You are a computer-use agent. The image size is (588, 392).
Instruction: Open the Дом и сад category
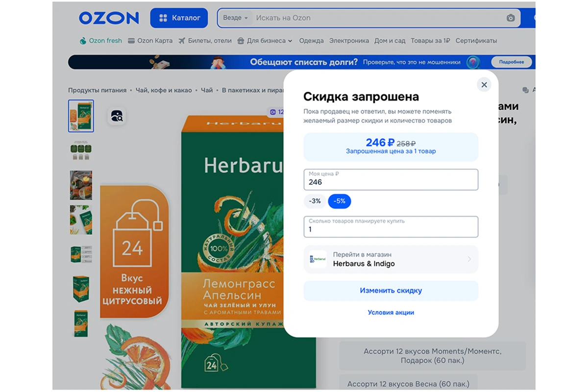pos(390,41)
